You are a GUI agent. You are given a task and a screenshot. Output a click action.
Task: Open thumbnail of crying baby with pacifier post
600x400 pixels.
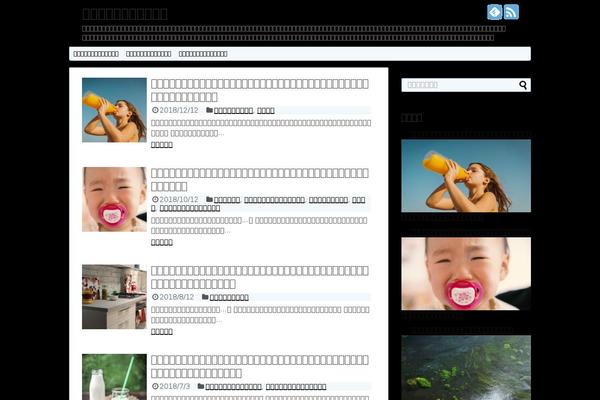[114, 199]
